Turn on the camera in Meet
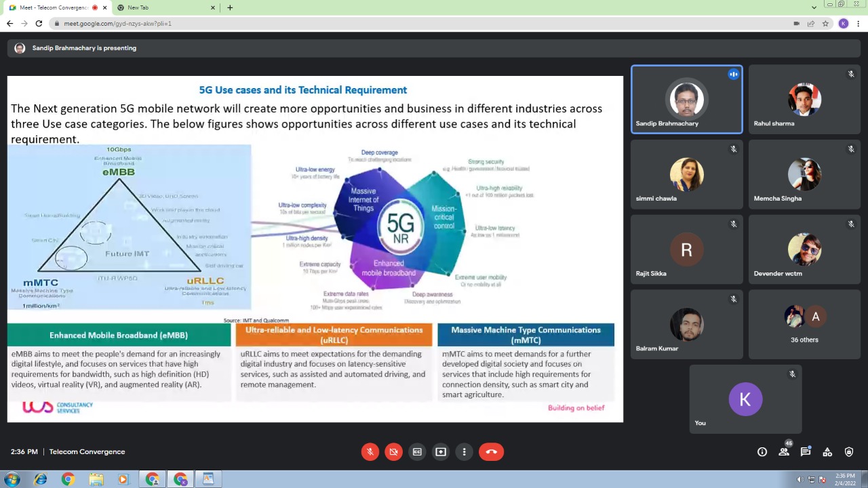868x488 pixels. (x=394, y=452)
